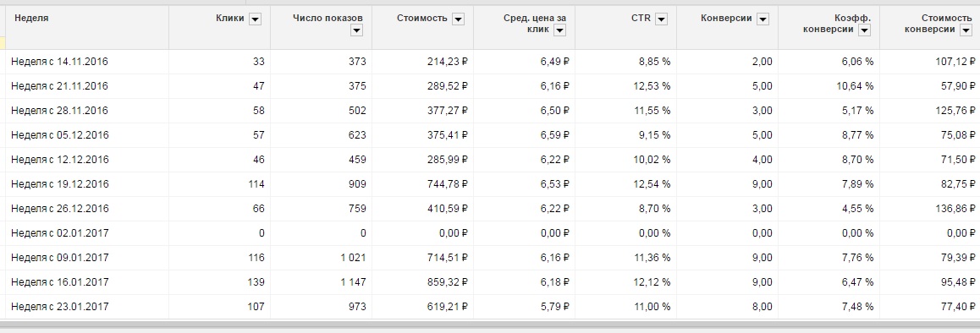Image resolution: width=980 pixels, height=333 pixels.
Task: Click the 1 147 impressions cell
Action: click(x=322, y=282)
